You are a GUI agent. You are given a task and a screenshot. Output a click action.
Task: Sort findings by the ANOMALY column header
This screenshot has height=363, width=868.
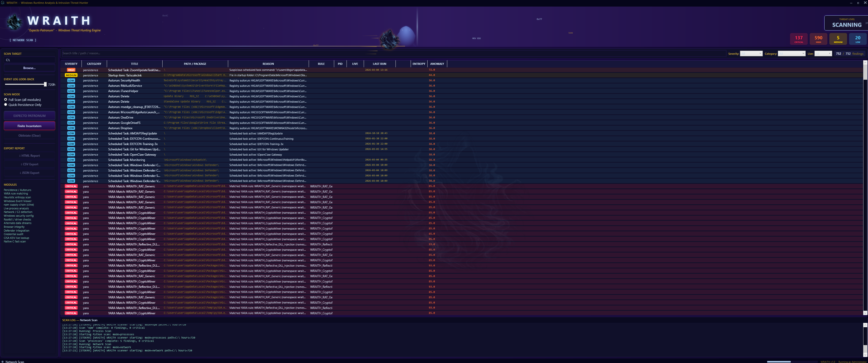click(437, 64)
